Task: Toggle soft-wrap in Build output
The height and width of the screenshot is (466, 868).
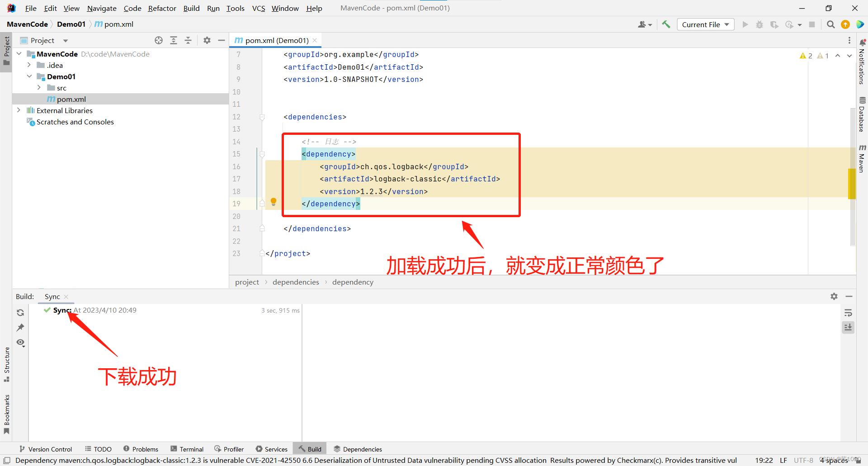Action: point(848,313)
